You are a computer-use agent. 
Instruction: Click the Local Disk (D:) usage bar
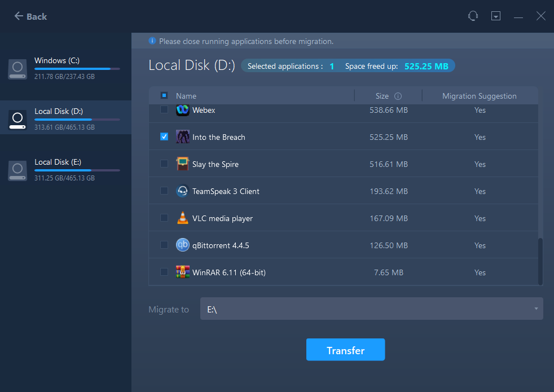pos(77,120)
